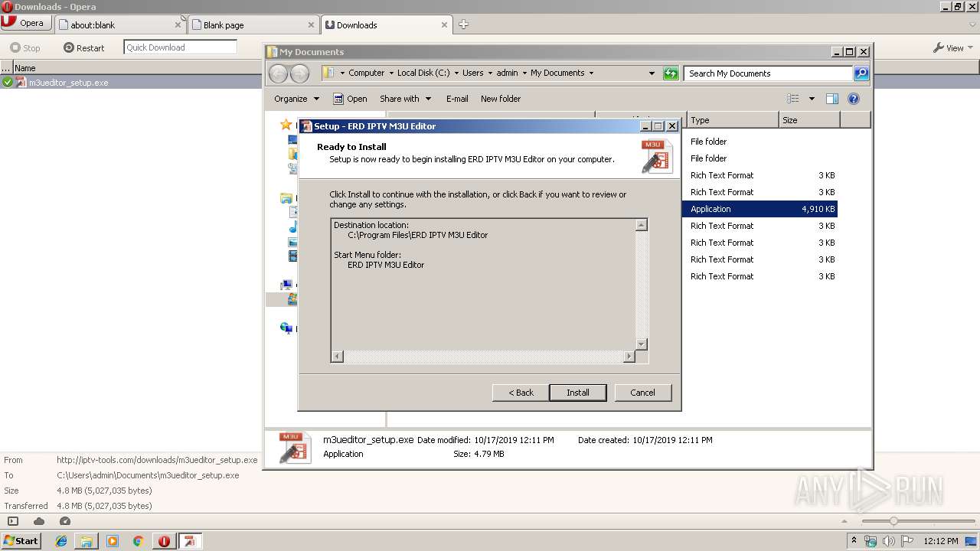Adjust the Opera zoom slider
980x551 pixels.
[x=893, y=521]
